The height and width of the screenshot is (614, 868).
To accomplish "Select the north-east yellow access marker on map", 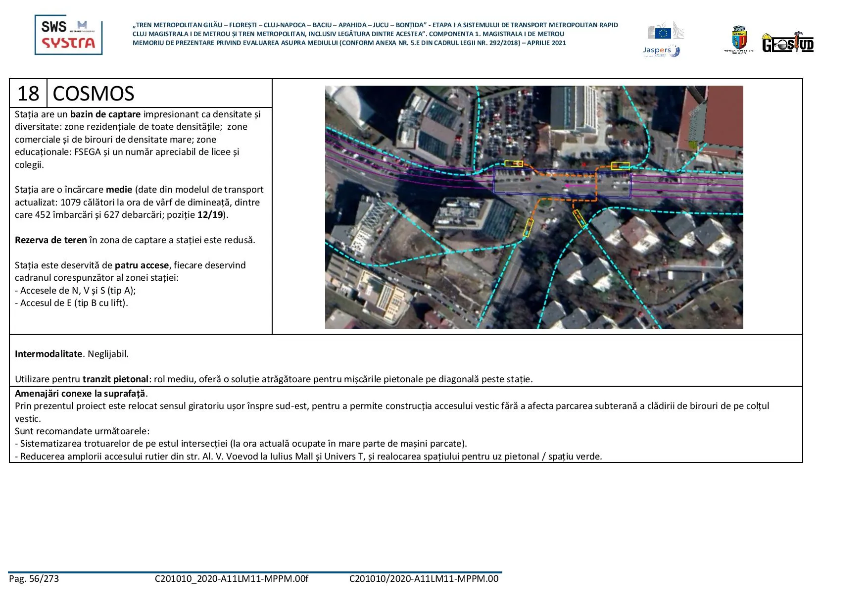I will coord(620,166).
